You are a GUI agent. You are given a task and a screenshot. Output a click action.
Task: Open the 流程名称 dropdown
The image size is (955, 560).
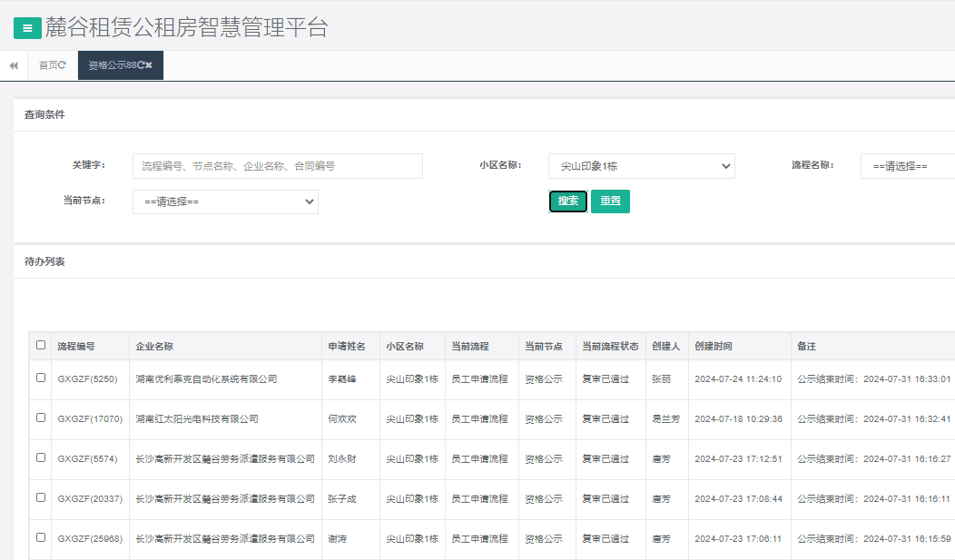click(x=906, y=166)
